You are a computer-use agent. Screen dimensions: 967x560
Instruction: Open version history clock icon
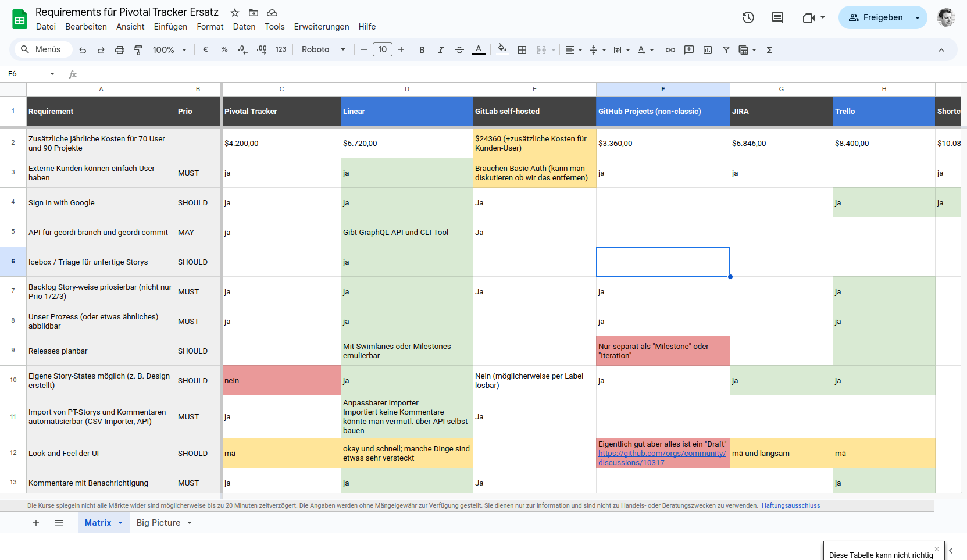coord(748,17)
